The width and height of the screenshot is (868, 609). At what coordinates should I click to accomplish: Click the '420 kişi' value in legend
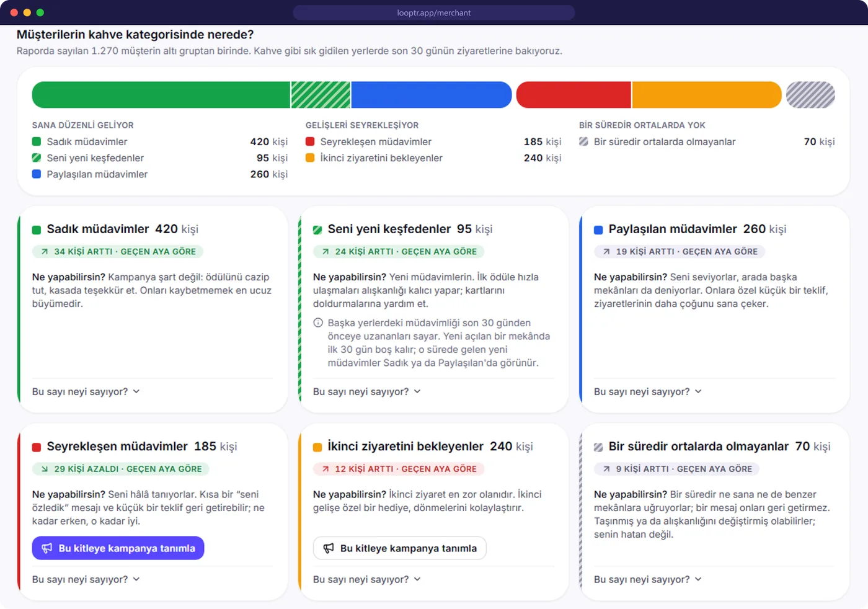tap(269, 142)
